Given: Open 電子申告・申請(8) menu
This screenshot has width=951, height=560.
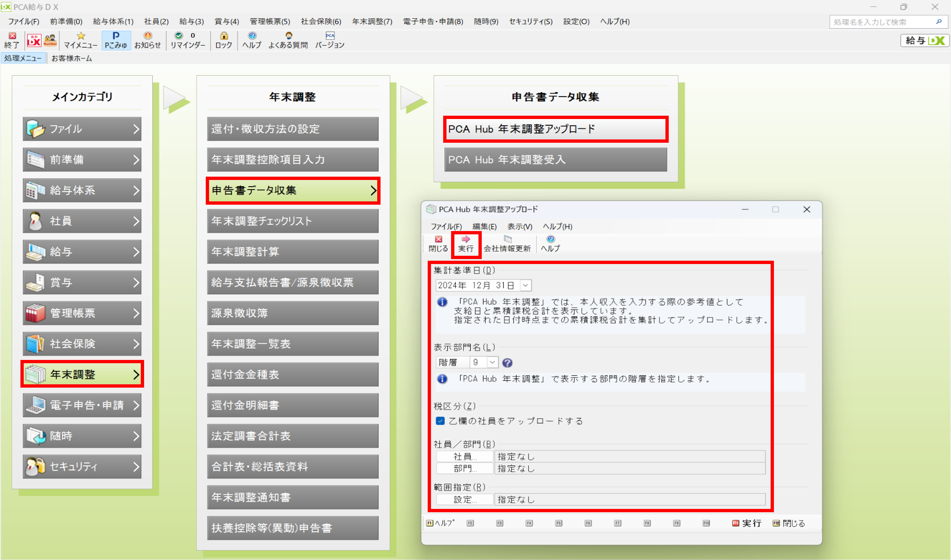Looking at the screenshot, I should 433,21.
